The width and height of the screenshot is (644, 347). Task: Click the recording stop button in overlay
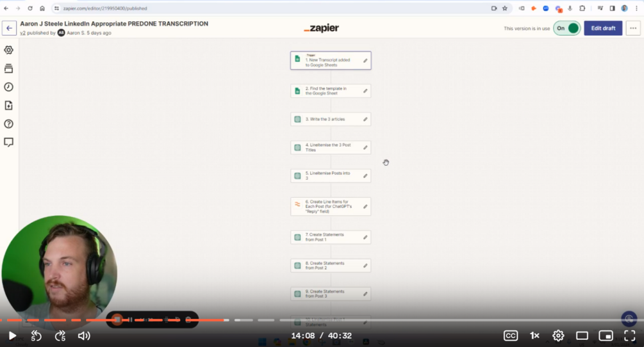pyautogui.click(x=117, y=319)
